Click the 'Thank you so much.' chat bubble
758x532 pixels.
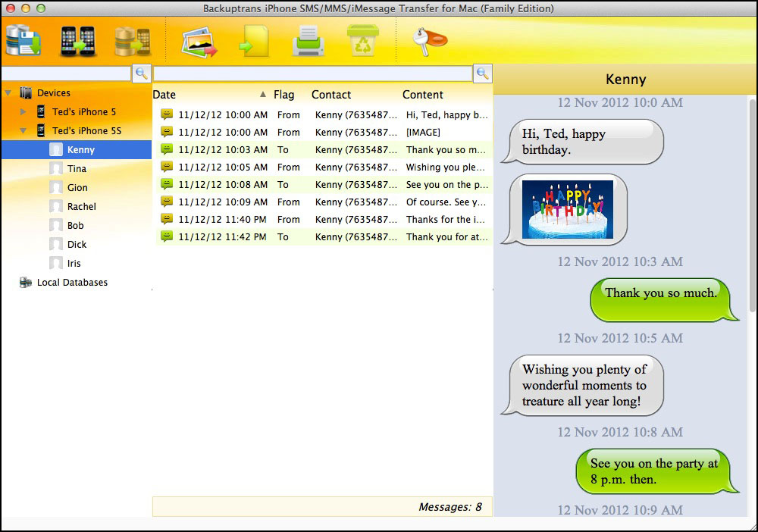point(663,299)
